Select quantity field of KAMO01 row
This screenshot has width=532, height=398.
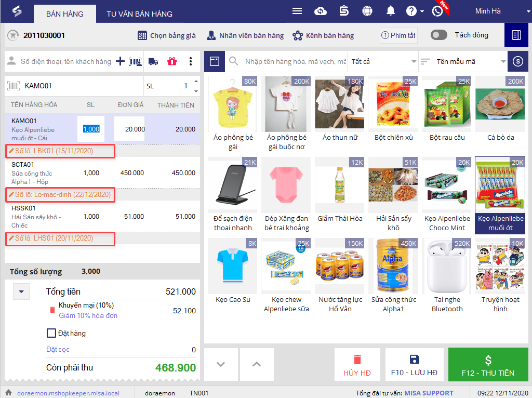tap(91, 129)
